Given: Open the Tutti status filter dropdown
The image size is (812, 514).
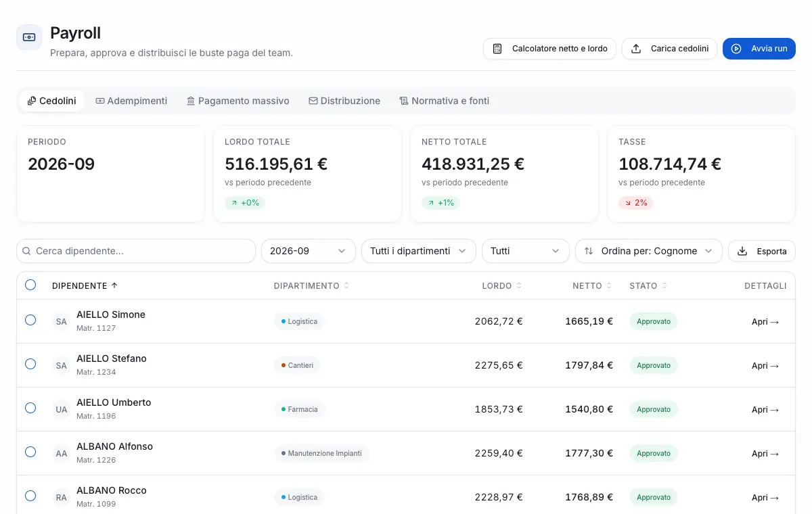Looking at the screenshot, I should (x=526, y=251).
